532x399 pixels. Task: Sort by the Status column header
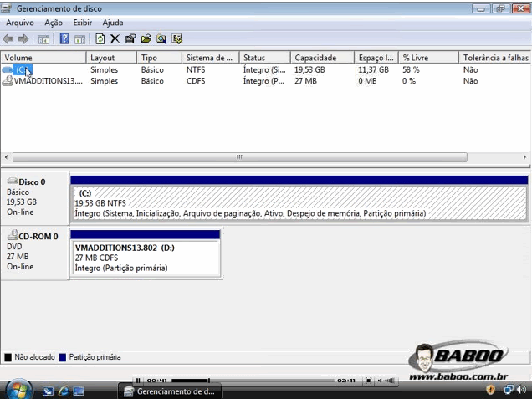[265, 58]
